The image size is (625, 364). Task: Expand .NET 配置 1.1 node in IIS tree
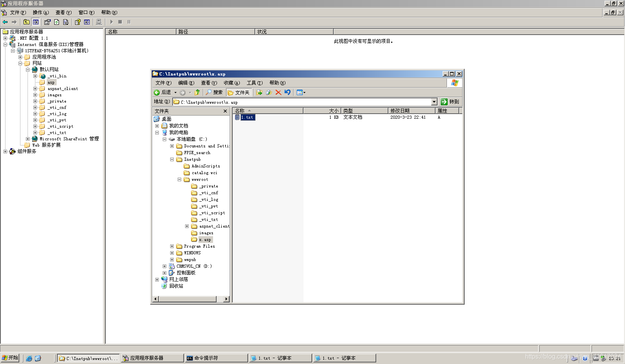[x=5, y=38]
